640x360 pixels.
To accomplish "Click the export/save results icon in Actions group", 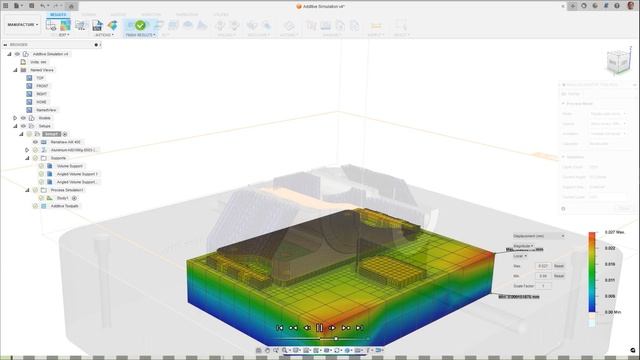I will click(97, 25).
